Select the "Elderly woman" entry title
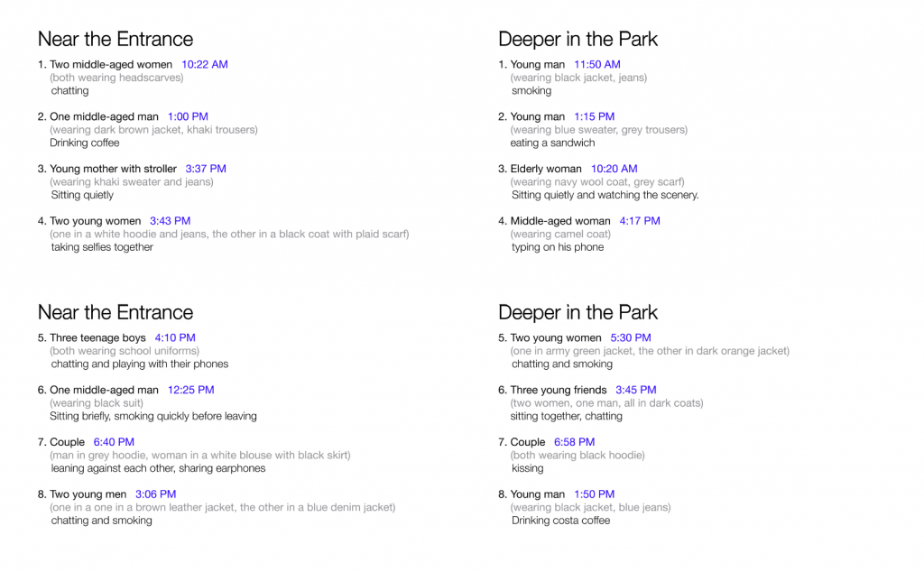The image size is (924, 572). 546,170
